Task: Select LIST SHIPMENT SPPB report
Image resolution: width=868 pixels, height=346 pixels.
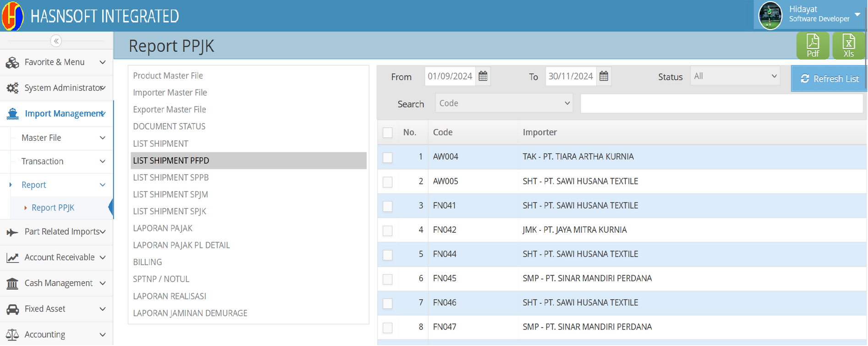Action: click(170, 178)
